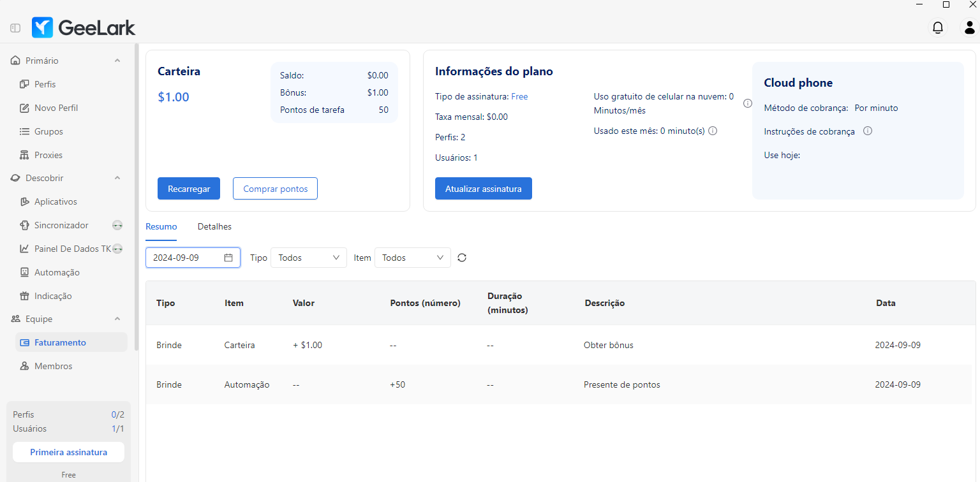Click the Painel De Dados TK chart icon
Screen dimensions: 980x482
click(x=24, y=249)
